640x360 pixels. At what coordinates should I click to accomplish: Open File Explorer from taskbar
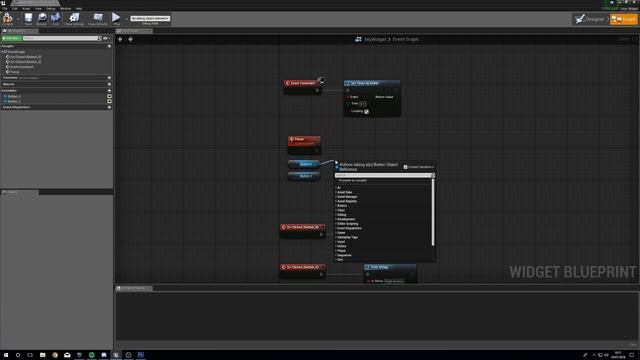coord(42,355)
